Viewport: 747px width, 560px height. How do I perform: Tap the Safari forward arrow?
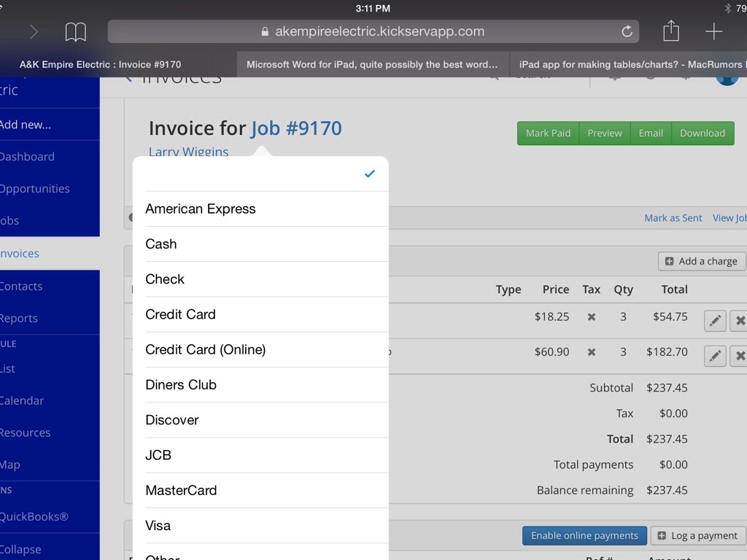pyautogui.click(x=34, y=31)
